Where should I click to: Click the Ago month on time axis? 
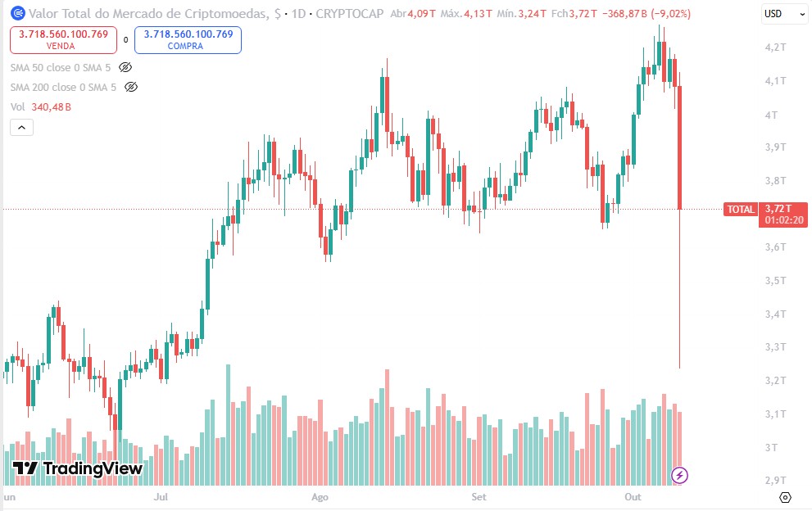coord(320,496)
